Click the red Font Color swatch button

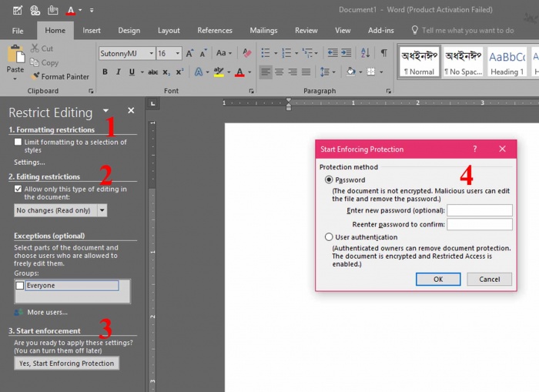click(x=239, y=72)
